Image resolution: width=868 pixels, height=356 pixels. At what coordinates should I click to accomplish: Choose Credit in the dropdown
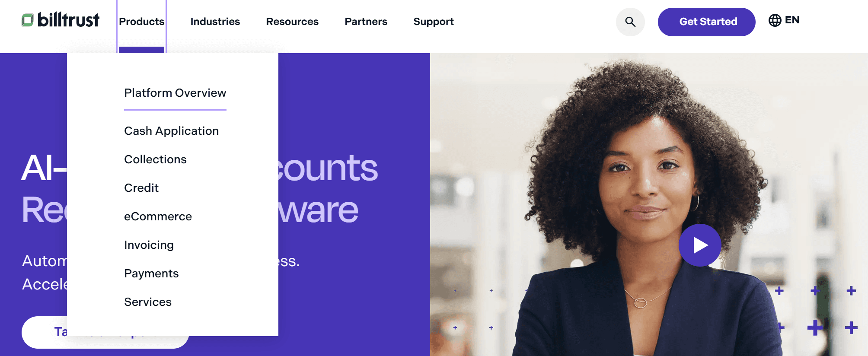point(141,188)
